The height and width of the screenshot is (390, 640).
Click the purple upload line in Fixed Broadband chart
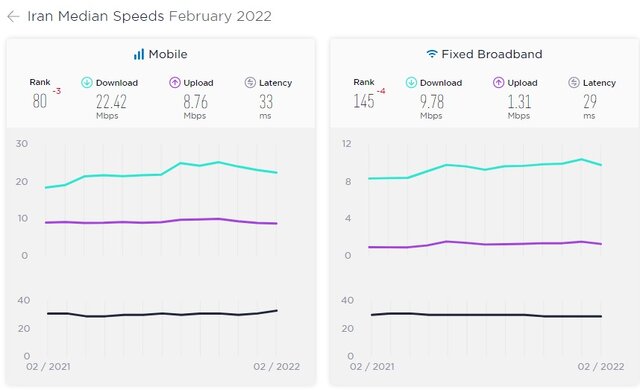[x=485, y=244]
